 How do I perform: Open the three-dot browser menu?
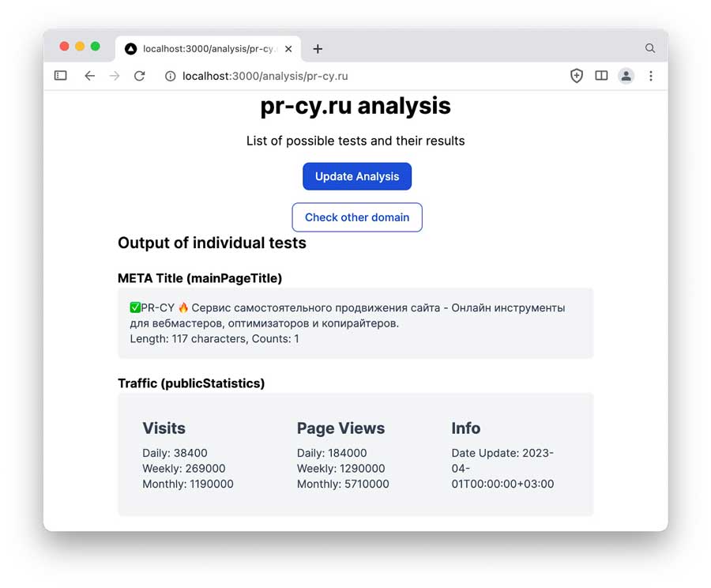click(650, 76)
